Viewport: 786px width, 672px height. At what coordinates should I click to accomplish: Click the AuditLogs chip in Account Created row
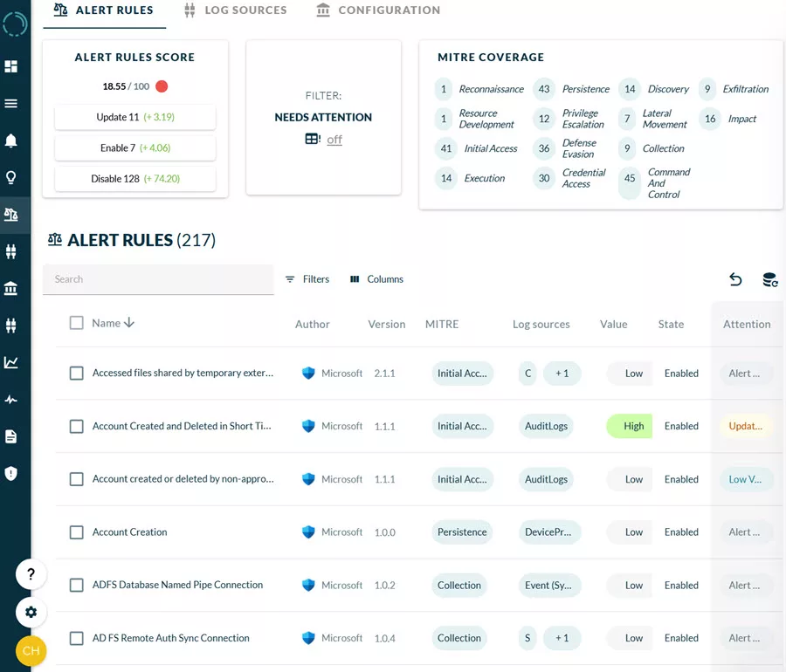[x=546, y=426]
